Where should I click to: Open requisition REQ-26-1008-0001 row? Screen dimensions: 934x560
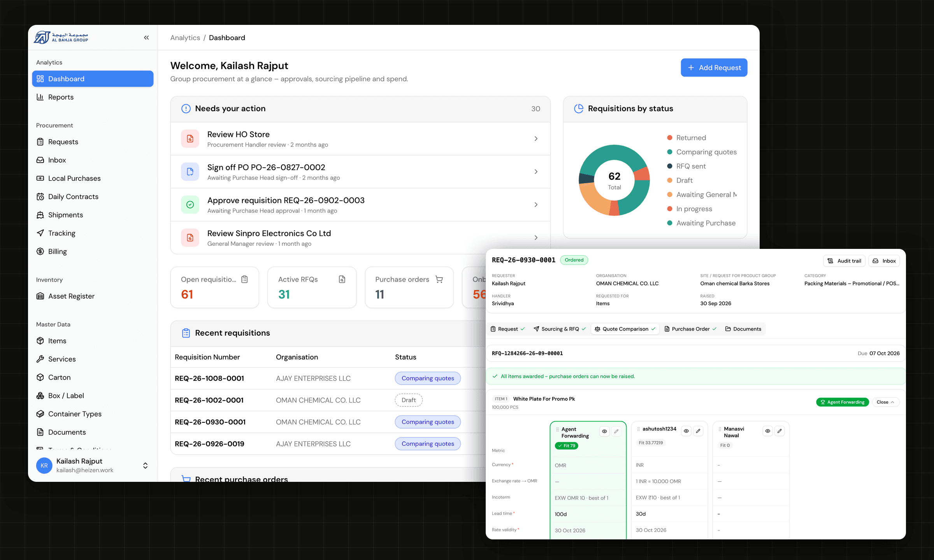click(328, 378)
